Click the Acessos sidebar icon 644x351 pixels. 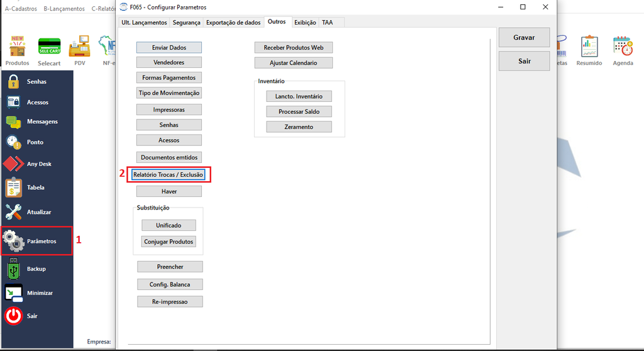[x=13, y=102]
